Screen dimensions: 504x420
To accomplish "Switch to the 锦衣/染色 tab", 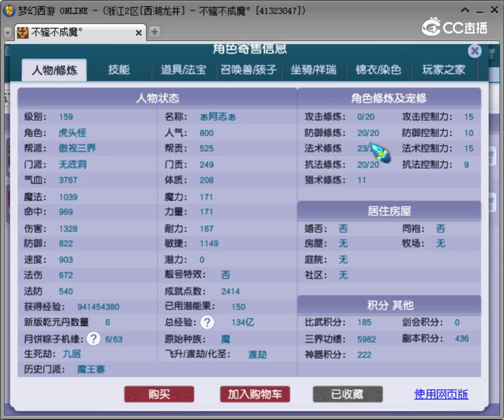I will tap(378, 70).
